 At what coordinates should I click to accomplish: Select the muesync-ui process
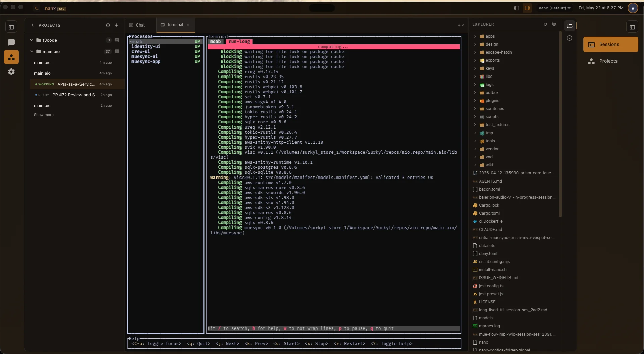pos(165,57)
